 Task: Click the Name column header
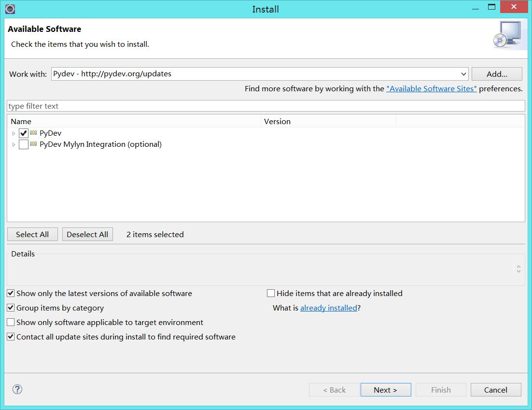[134, 122]
